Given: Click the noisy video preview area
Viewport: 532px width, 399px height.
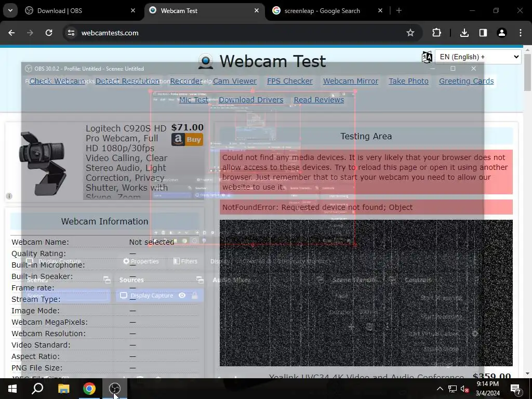Looking at the screenshot, I should pyautogui.click(x=366, y=293).
